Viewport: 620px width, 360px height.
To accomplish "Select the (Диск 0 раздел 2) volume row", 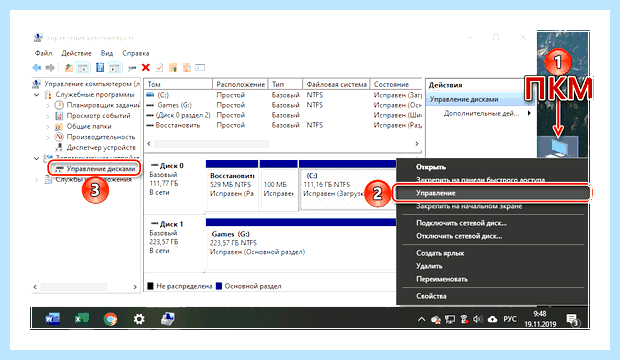I will click(x=284, y=115).
